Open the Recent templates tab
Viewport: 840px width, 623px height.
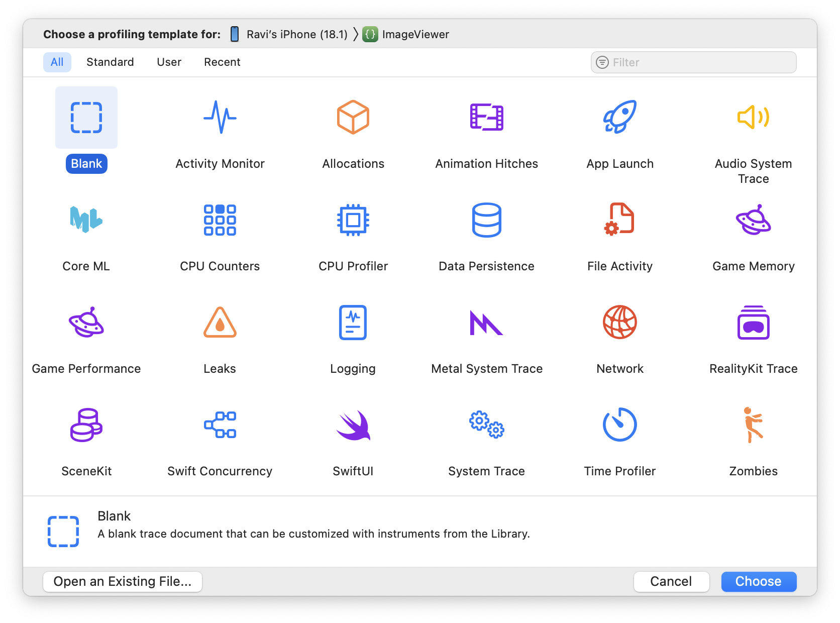pos(222,62)
